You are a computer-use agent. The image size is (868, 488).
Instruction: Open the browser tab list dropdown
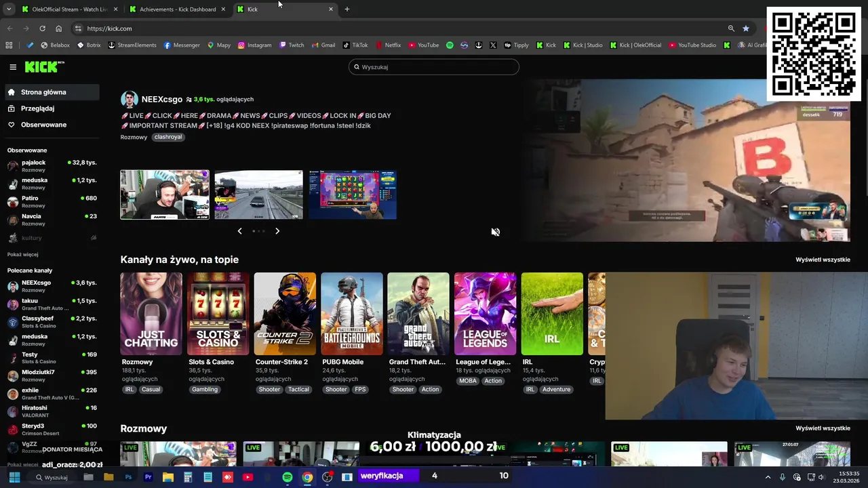[9, 9]
